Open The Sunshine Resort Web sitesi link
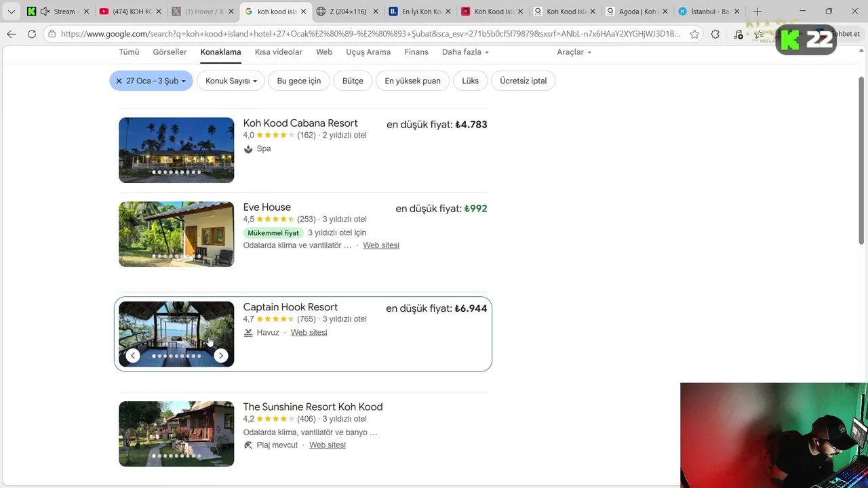This screenshot has height=488, width=868. coord(328,445)
